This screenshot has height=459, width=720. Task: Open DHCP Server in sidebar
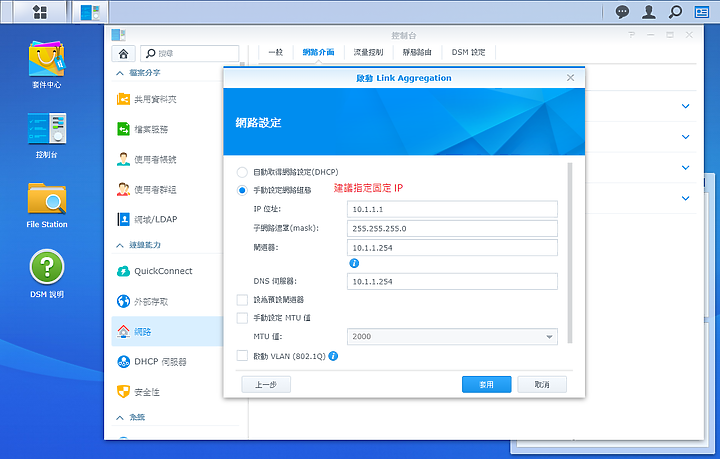[x=167, y=362]
